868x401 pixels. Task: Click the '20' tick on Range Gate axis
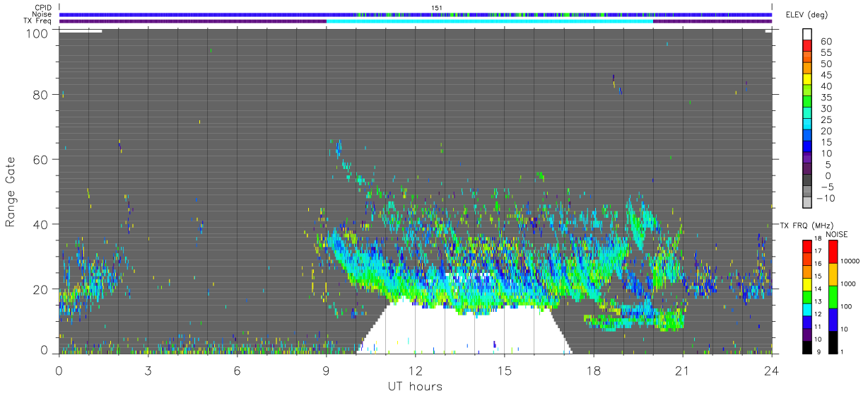[40, 289]
